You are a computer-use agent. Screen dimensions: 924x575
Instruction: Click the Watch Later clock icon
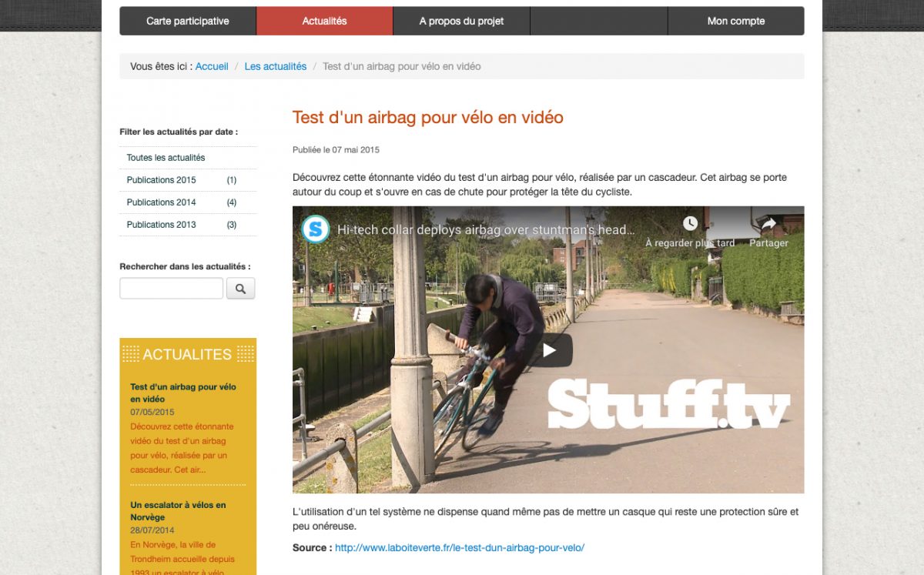[x=690, y=223]
